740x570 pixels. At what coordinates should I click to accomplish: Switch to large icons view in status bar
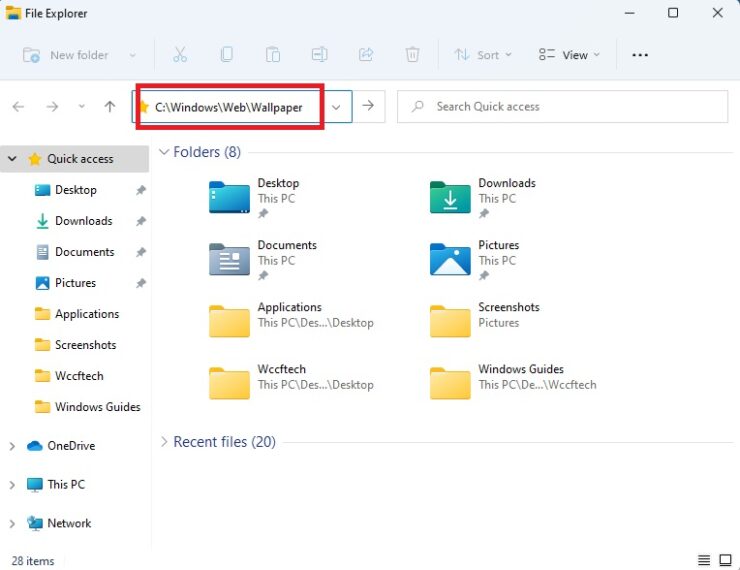point(725,560)
